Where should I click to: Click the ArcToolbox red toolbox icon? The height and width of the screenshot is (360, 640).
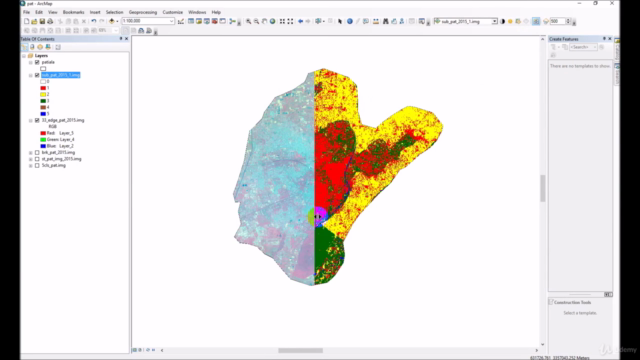tap(215, 21)
